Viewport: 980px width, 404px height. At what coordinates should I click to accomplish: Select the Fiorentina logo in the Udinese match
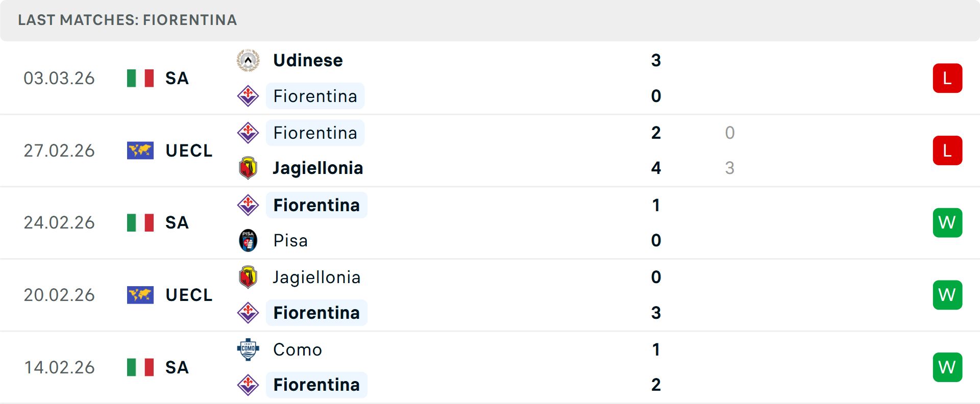pos(248,96)
